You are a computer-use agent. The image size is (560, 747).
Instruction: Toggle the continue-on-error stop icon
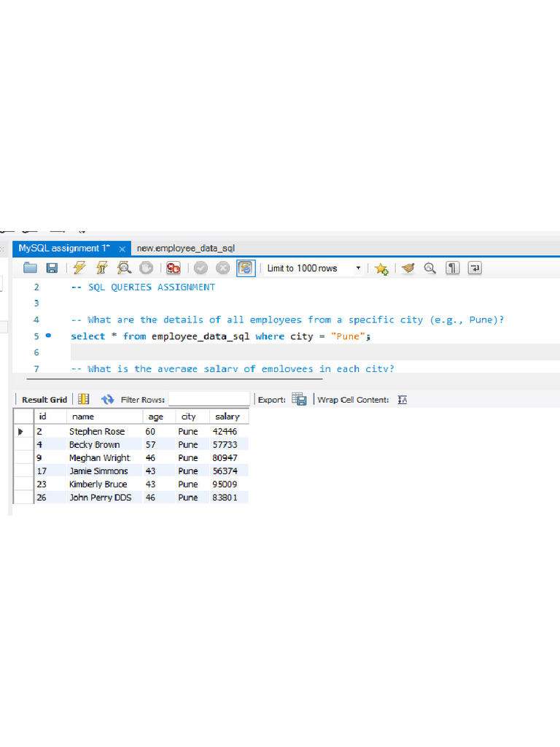point(174,268)
